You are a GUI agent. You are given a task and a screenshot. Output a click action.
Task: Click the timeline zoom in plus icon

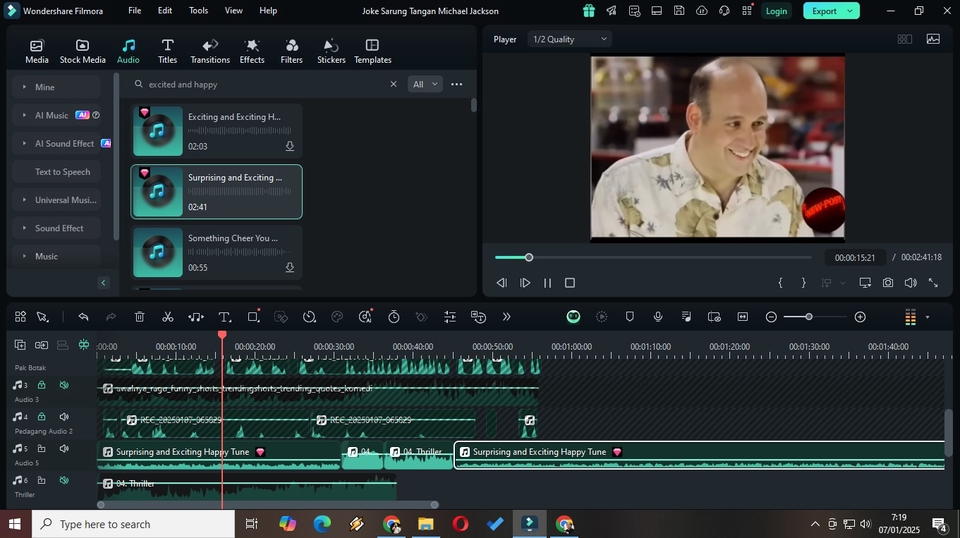pyautogui.click(x=860, y=317)
